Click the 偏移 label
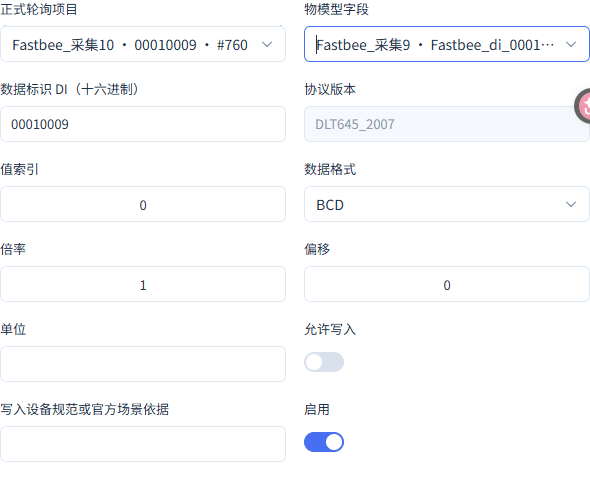 click(317, 249)
